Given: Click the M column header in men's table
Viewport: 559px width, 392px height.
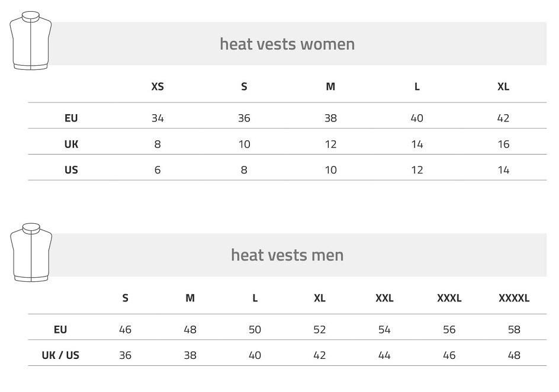Looking at the screenshot, I should pos(190,298).
